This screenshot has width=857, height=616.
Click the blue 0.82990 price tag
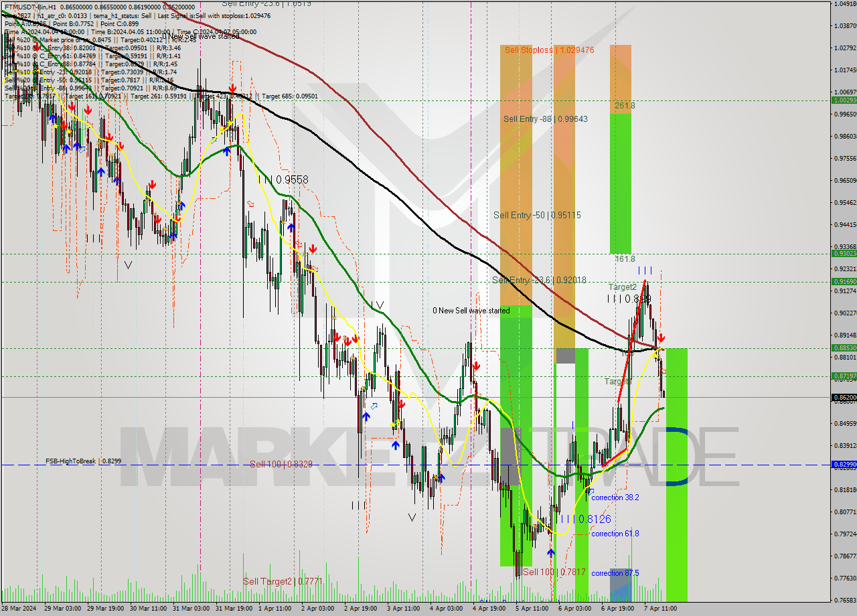[x=844, y=464]
